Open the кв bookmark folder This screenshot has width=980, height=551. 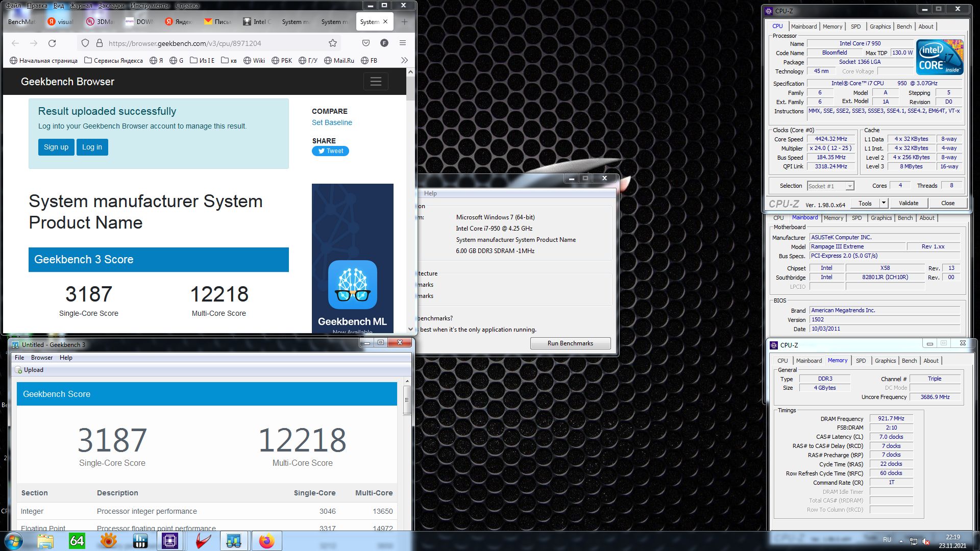click(229, 60)
